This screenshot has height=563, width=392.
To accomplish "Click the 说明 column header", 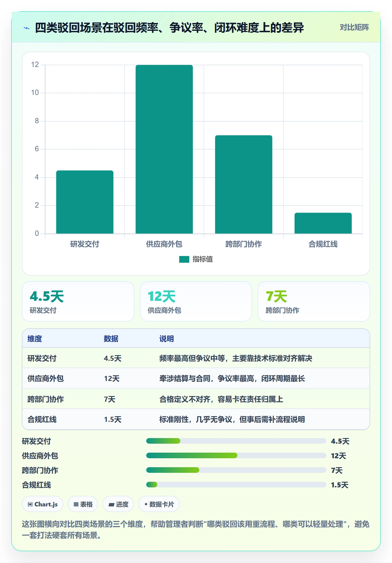I will 167,339.
